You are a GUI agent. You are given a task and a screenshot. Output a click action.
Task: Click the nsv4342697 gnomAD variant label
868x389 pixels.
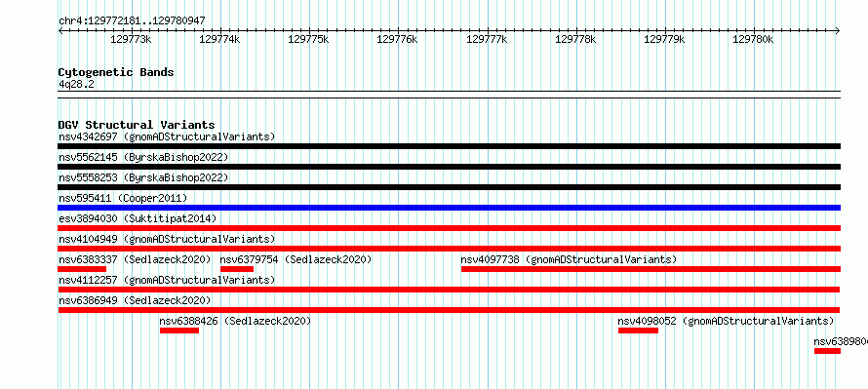pos(167,136)
